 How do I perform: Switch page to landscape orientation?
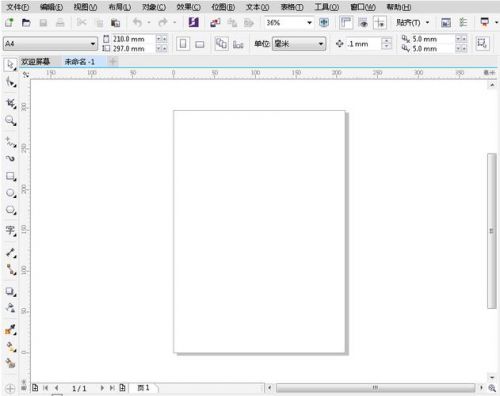pos(199,44)
